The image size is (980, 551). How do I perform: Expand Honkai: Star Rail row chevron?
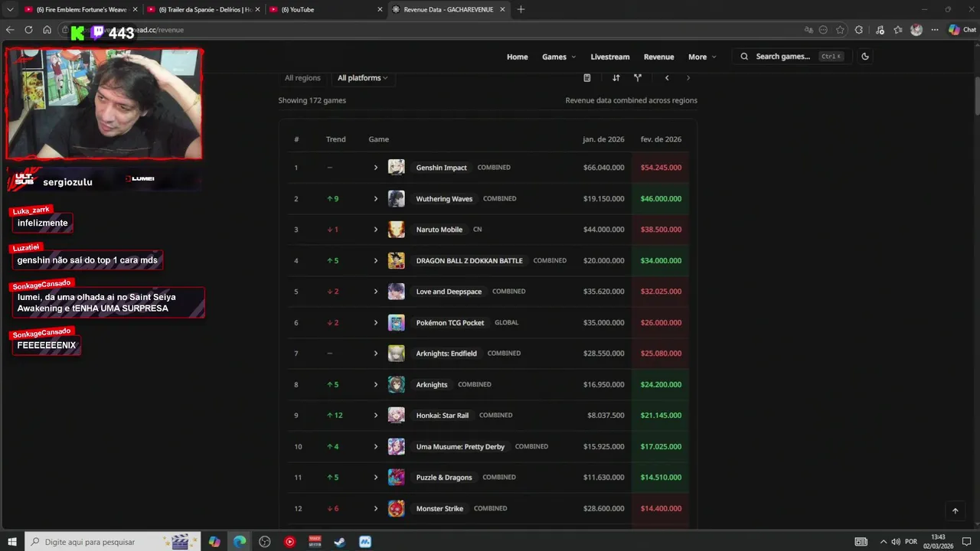click(x=376, y=416)
